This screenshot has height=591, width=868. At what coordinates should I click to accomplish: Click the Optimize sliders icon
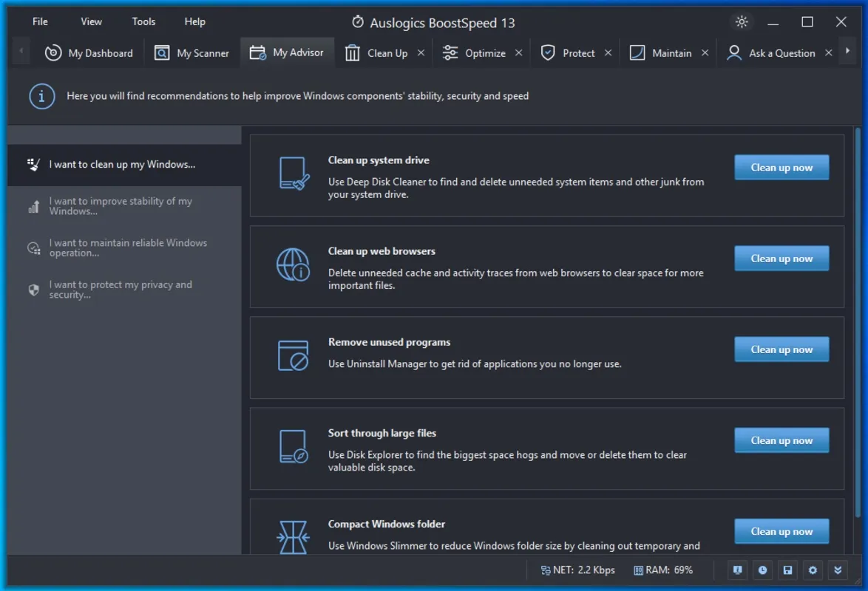pos(450,52)
